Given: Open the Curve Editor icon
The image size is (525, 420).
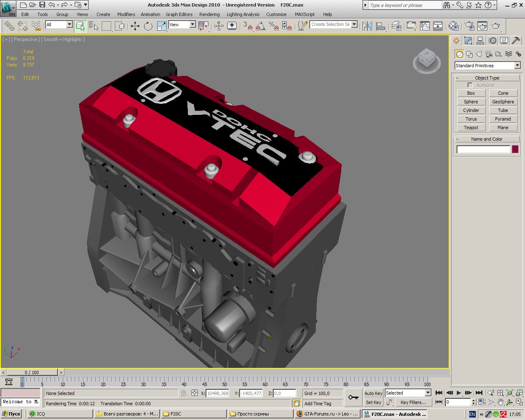Looking at the screenshot, I should tap(425, 26).
